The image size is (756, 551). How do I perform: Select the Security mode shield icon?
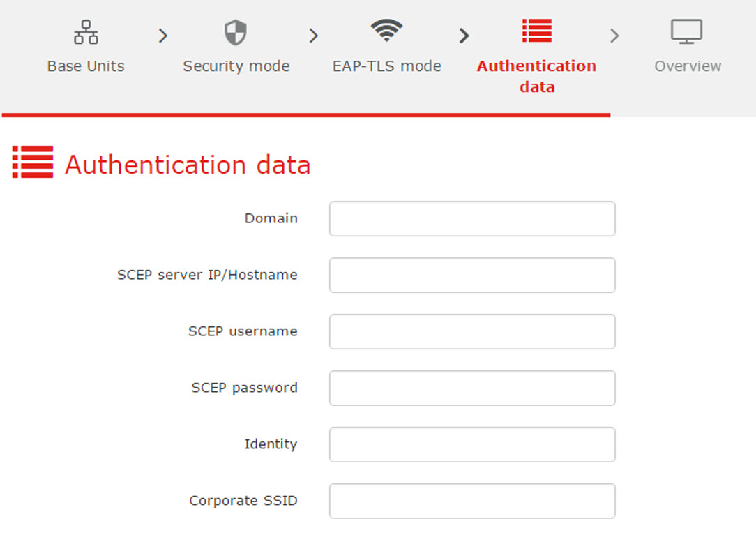(x=236, y=33)
